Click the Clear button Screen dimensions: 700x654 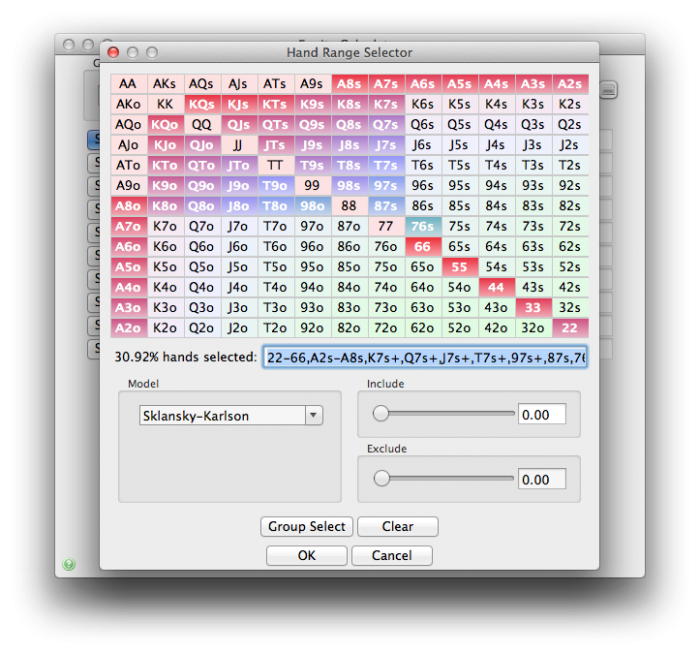coord(398,526)
